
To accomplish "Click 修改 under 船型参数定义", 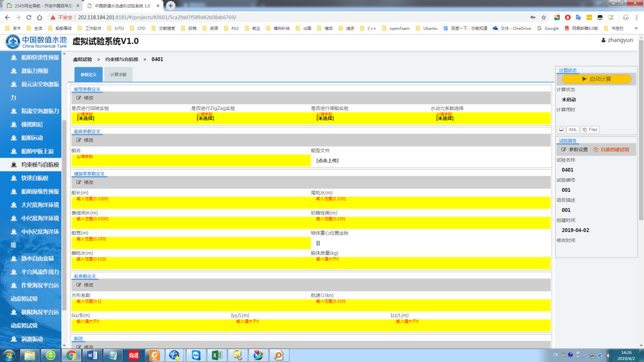I will click(x=85, y=98).
